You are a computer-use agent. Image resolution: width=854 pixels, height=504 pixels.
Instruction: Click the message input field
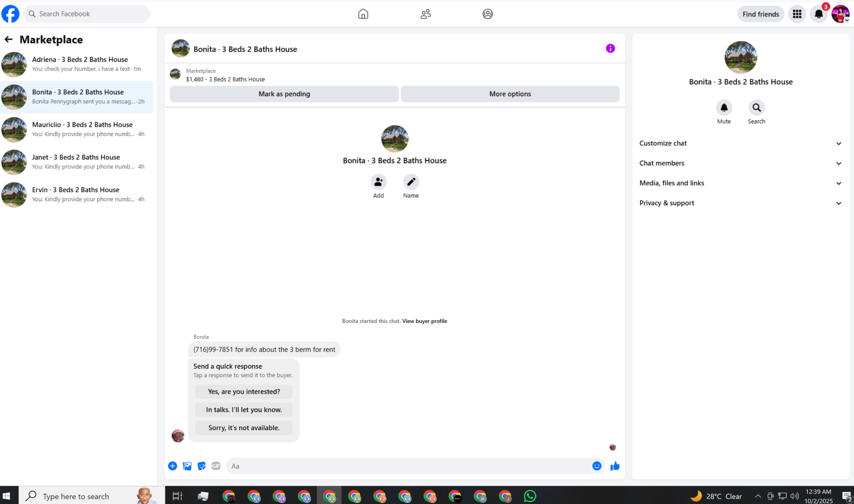pos(408,466)
